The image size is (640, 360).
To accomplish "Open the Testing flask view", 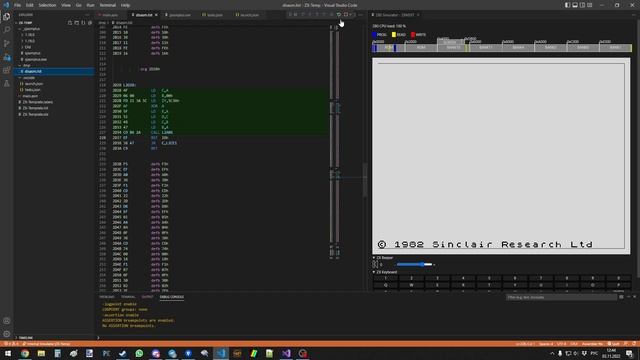I will pyautogui.click(x=7, y=84).
